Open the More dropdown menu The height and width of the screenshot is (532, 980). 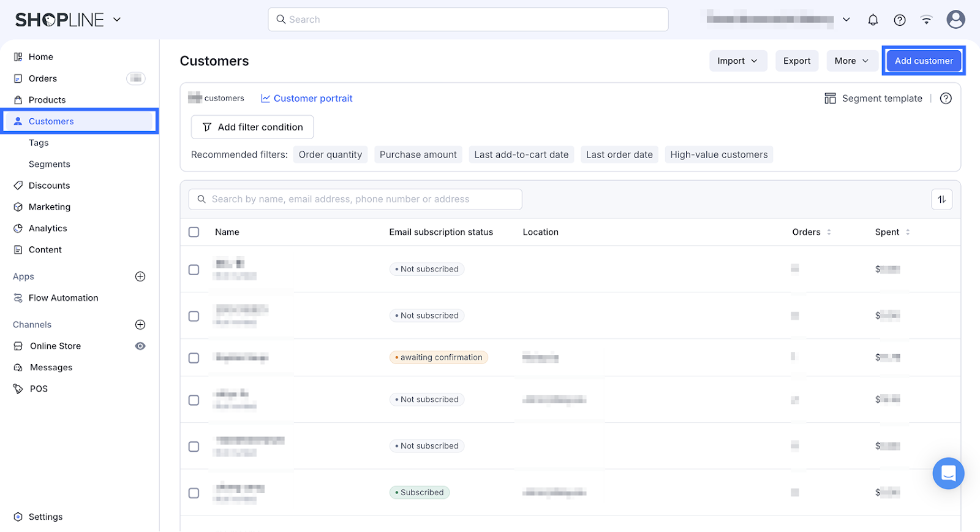coord(851,61)
